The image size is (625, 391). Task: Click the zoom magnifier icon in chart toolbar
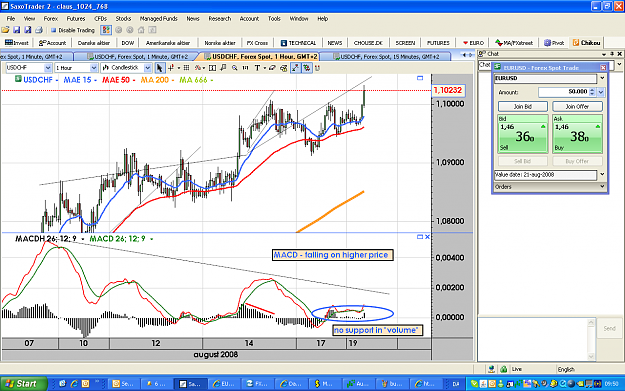click(x=235, y=68)
